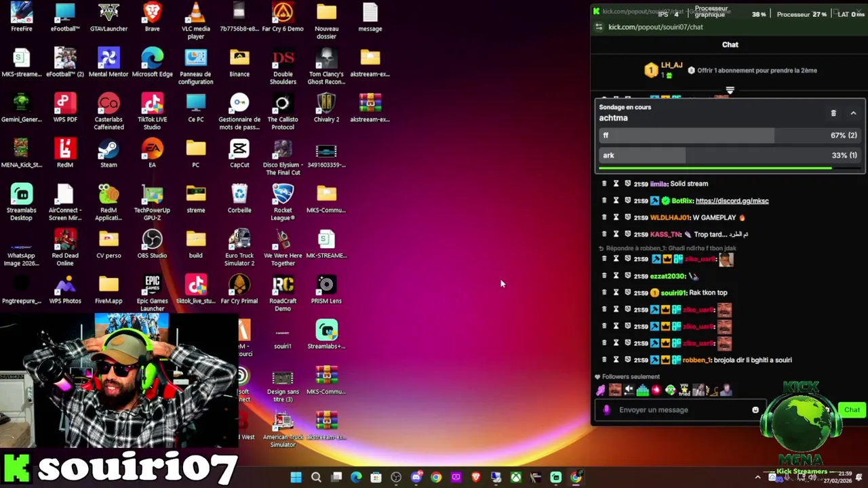Open the message text file icon
The height and width of the screenshot is (488, 868).
point(370,18)
